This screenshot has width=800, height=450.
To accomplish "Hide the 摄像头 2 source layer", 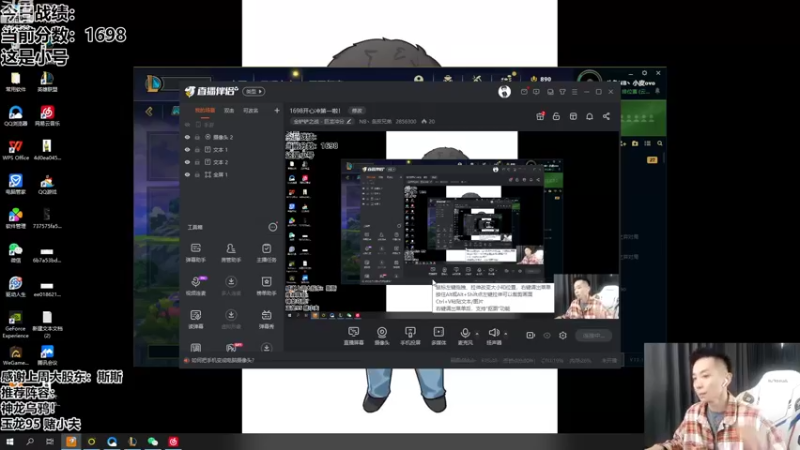I will coord(187,137).
